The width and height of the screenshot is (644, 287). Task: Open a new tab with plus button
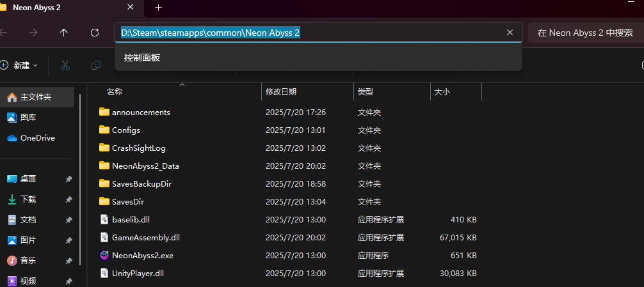(159, 8)
